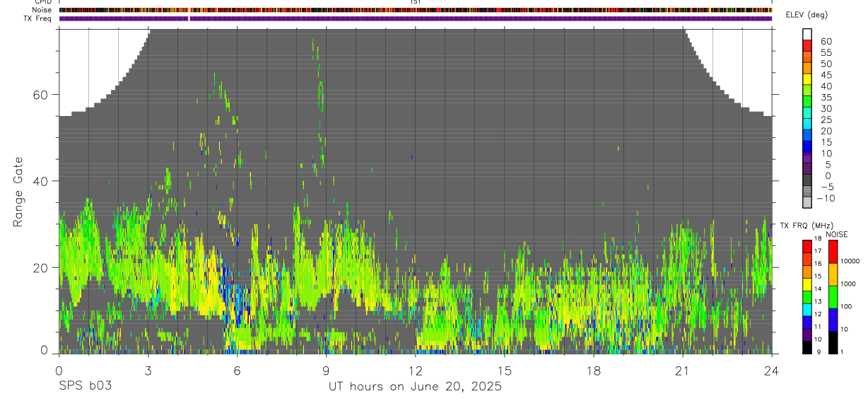Click the '12' label on TX FRQ colorbar

point(819,315)
